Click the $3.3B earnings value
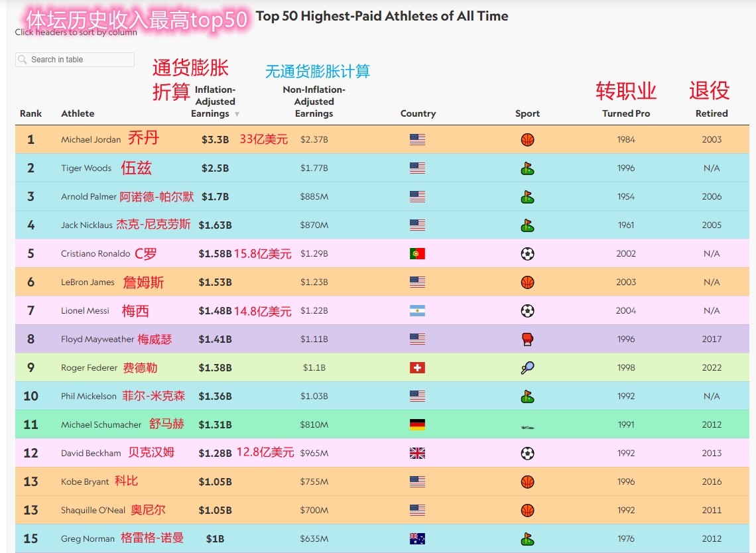The height and width of the screenshot is (553, 756). pos(215,139)
